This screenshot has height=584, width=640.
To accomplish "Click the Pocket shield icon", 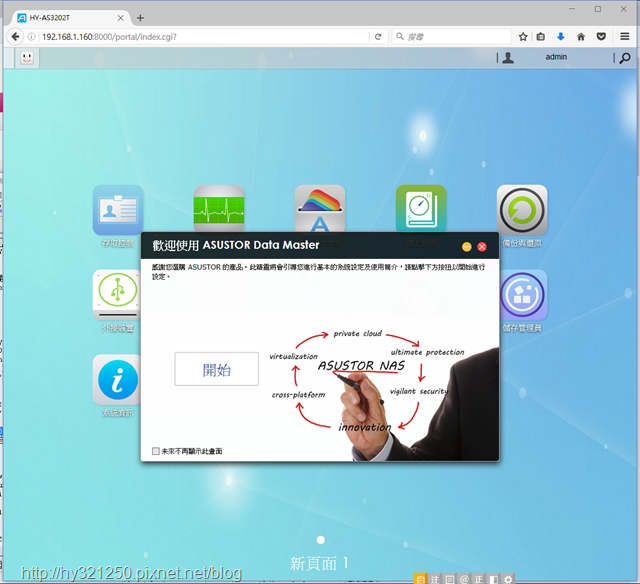I will (x=601, y=37).
